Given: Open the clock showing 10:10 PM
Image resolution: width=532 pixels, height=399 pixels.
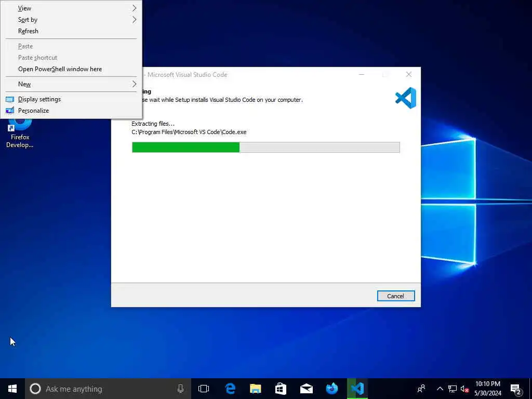Looking at the screenshot, I should tap(487, 389).
